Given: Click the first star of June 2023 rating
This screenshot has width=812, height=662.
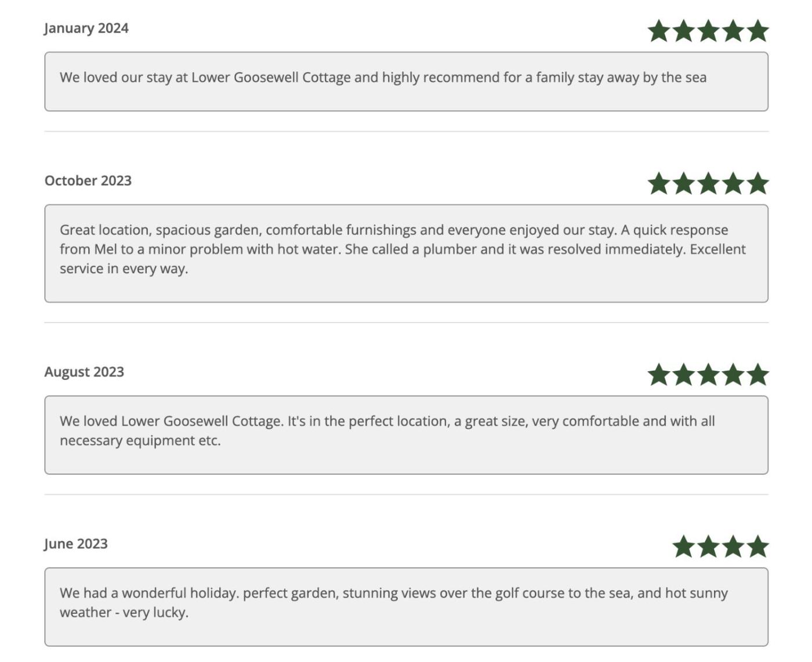Looking at the screenshot, I should pyautogui.click(x=684, y=547).
